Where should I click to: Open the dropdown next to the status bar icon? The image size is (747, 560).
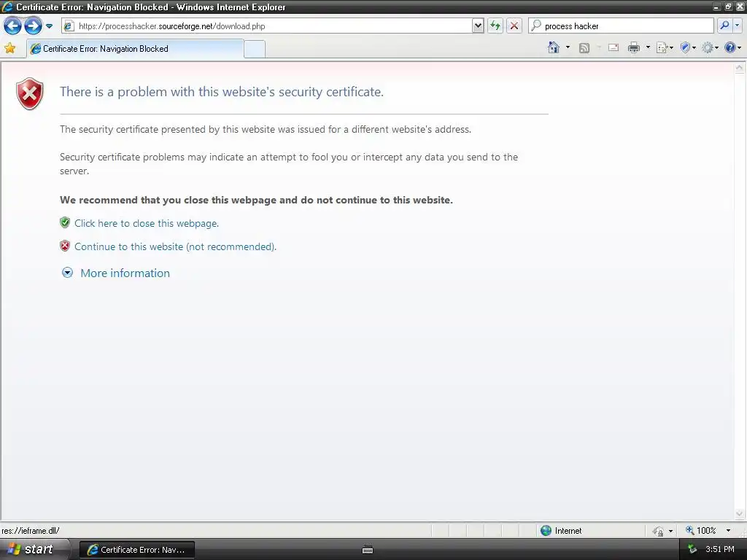pos(671,531)
